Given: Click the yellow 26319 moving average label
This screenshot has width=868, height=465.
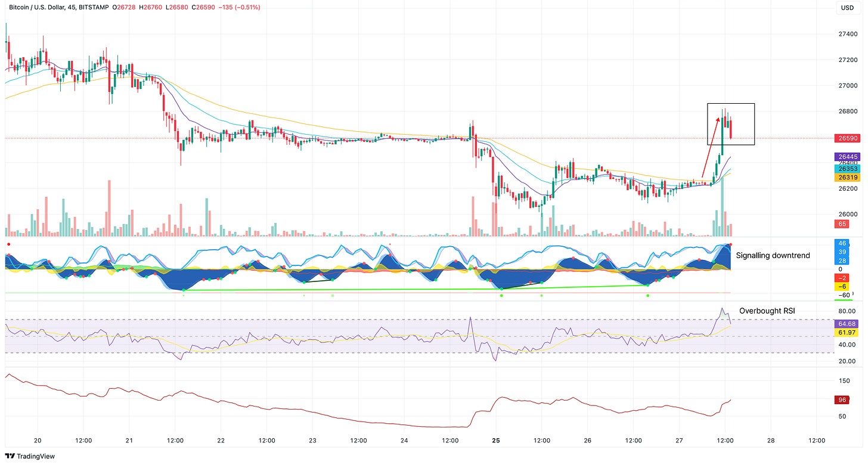Looking at the screenshot, I should coord(846,177).
